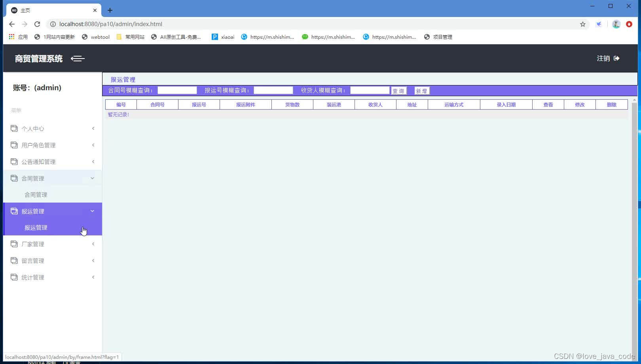The image size is (641, 364).
Task: Click the 留言管理 menu icon
Action: 14,260
